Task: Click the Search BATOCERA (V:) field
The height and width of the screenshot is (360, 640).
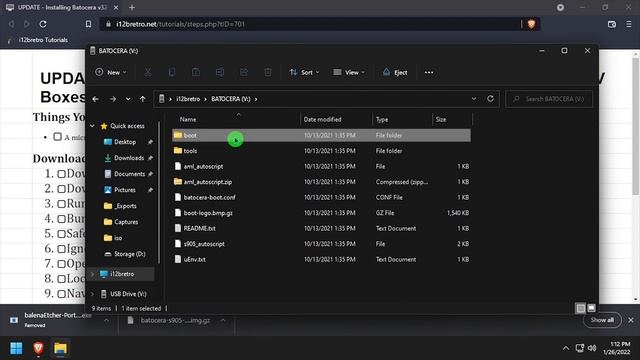Action: (x=549, y=99)
